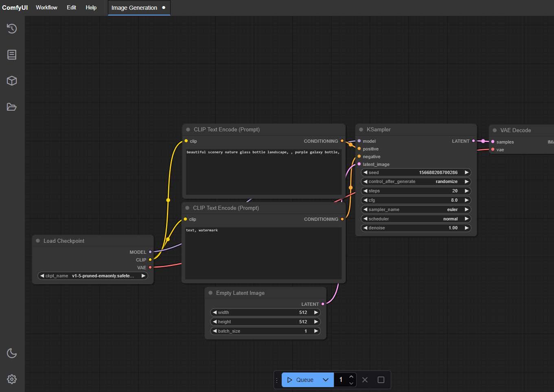The width and height of the screenshot is (554, 392).
Task: Click the denoise value slider
Action: [x=416, y=228]
